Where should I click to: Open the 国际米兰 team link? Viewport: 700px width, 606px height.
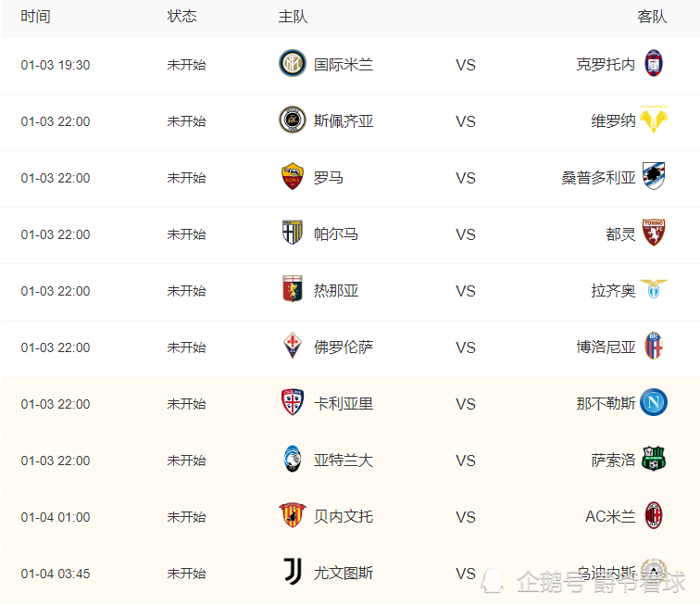click(x=344, y=65)
